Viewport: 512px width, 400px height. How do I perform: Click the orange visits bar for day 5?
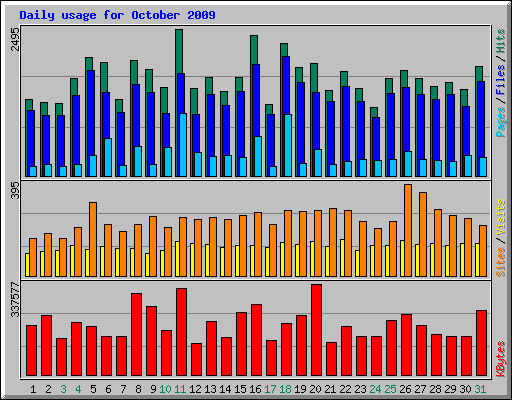[x=93, y=239]
